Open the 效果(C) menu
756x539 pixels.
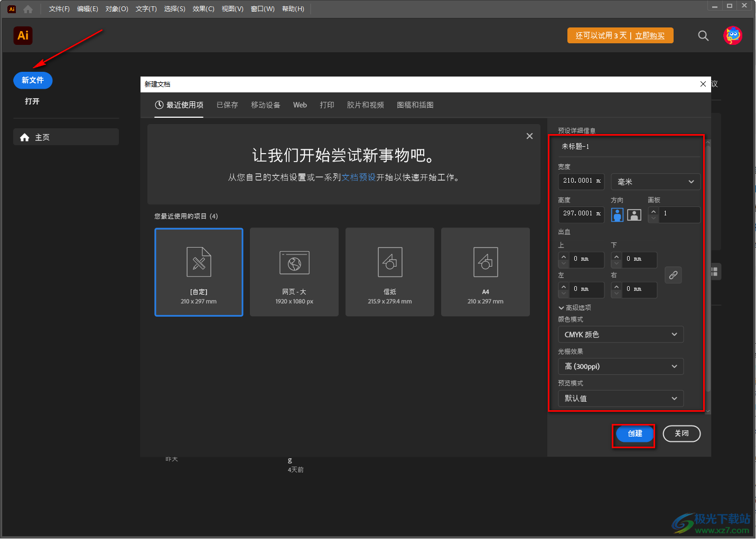pyautogui.click(x=203, y=9)
